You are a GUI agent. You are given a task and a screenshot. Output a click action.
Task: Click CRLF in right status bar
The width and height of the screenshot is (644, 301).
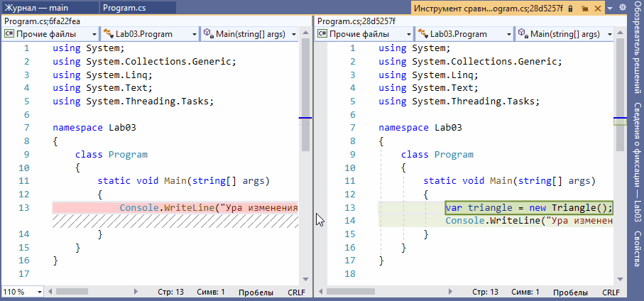[x=611, y=292]
